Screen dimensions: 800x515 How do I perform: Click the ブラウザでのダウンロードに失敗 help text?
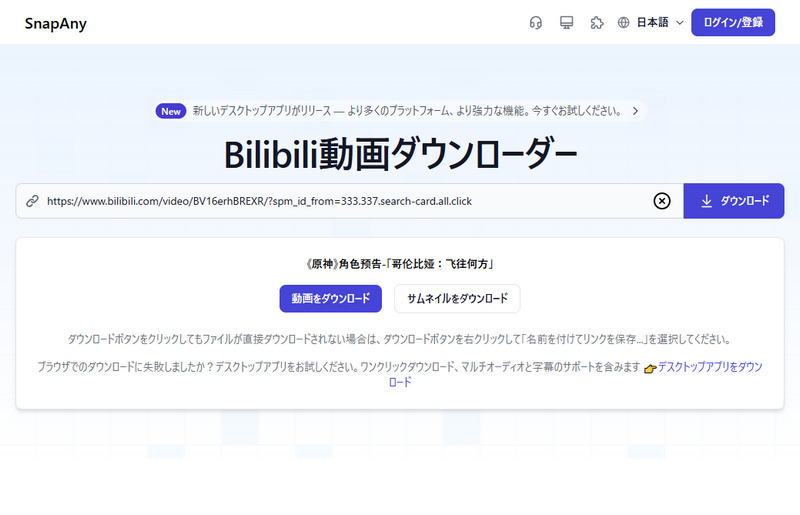(339, 367)
